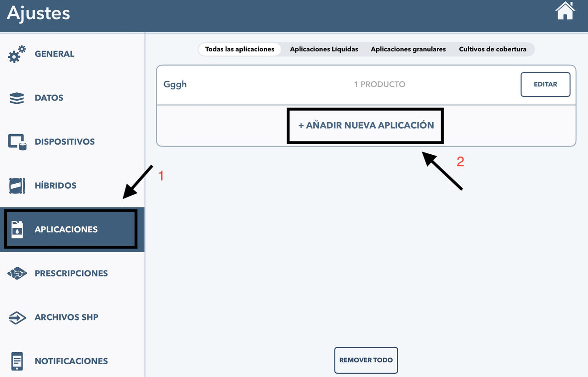The image size is (588, 377).
Task: Go to the home screen icon
Action: 565,11
